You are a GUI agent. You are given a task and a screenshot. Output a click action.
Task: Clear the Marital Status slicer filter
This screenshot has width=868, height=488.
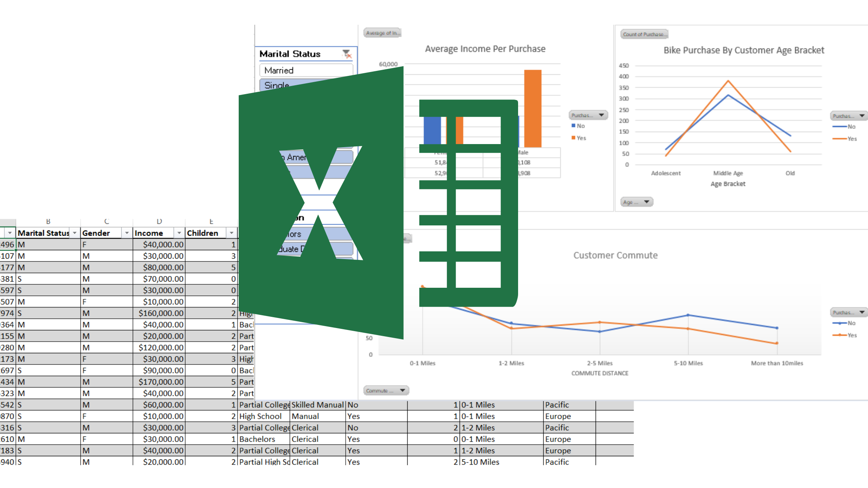click(347, 54)
